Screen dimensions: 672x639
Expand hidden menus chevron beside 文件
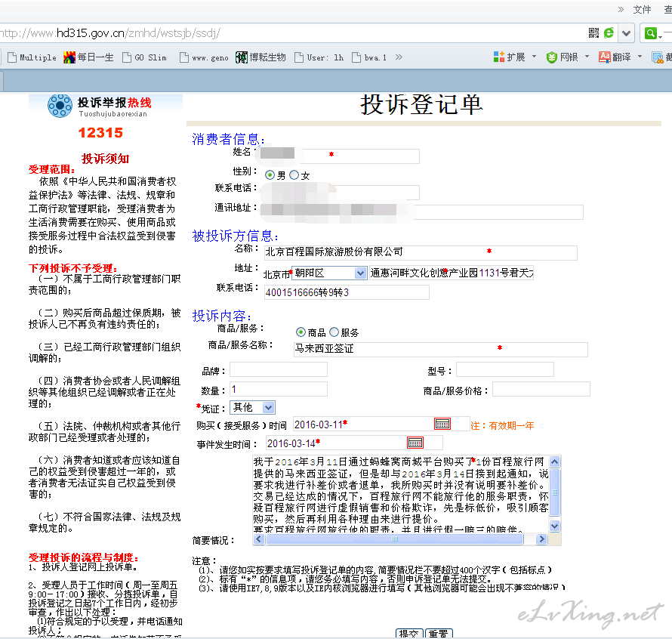tap(621, 9)
